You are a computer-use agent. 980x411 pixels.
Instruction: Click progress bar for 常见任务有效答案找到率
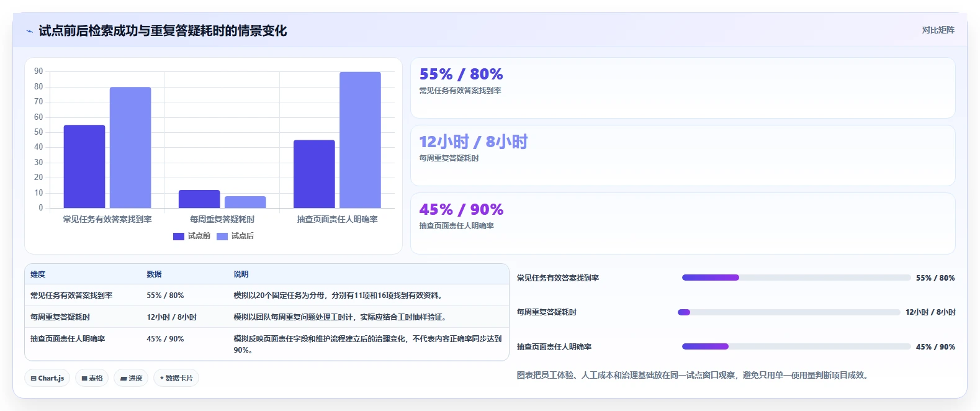(796, 278)
